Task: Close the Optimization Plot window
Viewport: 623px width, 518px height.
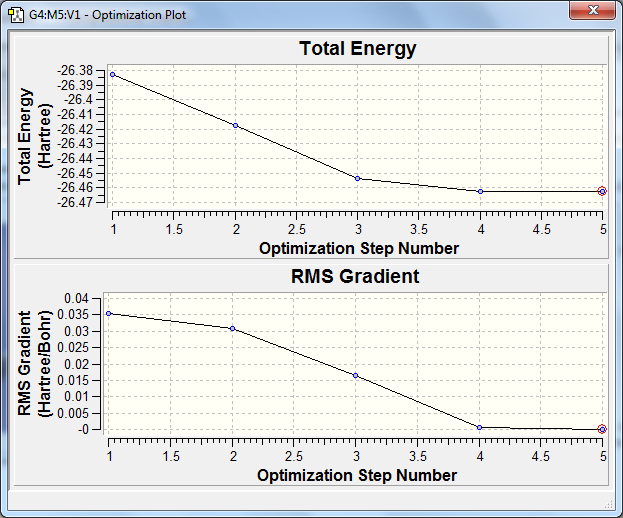Action: coord(592,10)
